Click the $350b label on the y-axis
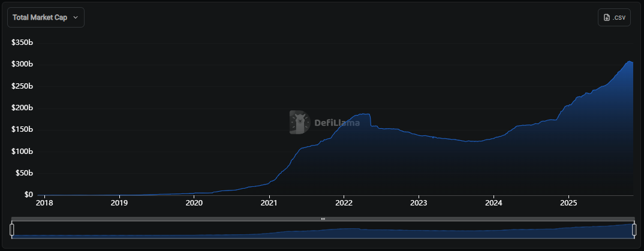This screenshot has height=251, width=644. [22, 43]
